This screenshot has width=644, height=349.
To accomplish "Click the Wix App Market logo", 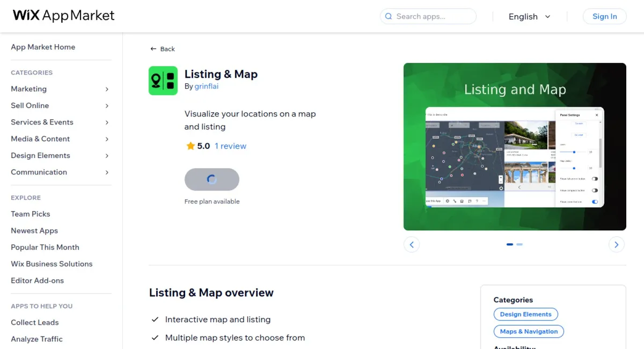I will (x=64, y=16).
